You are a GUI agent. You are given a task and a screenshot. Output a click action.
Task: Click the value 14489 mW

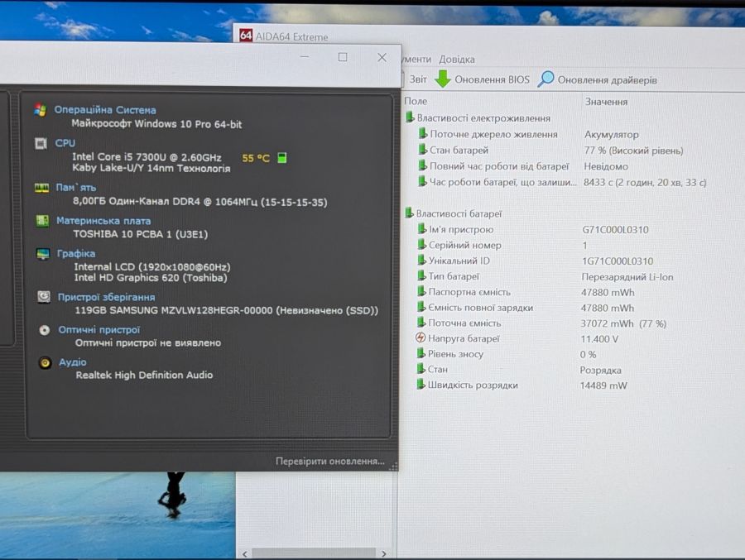point(603,385)
